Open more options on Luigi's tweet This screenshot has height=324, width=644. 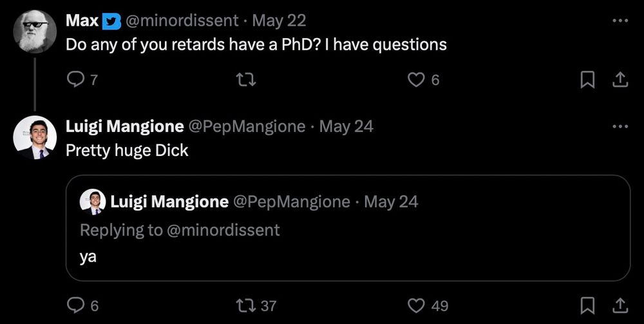(620, 126)
